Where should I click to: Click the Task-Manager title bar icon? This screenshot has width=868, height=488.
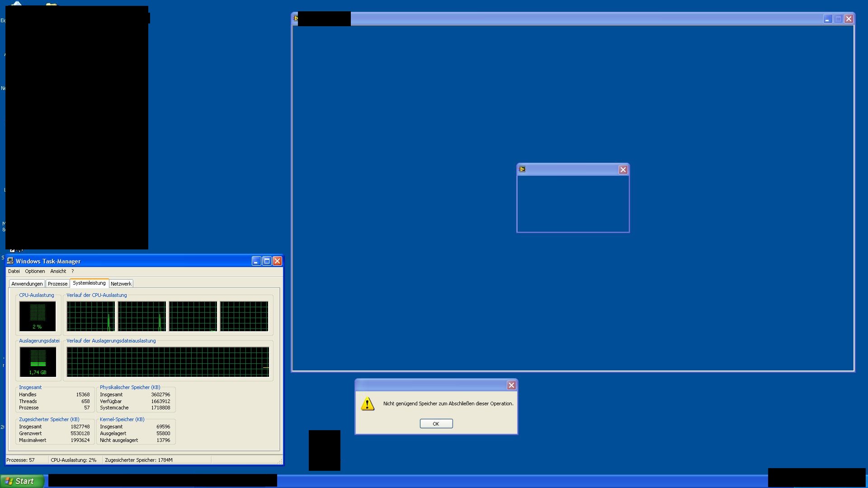click(10, 261)
